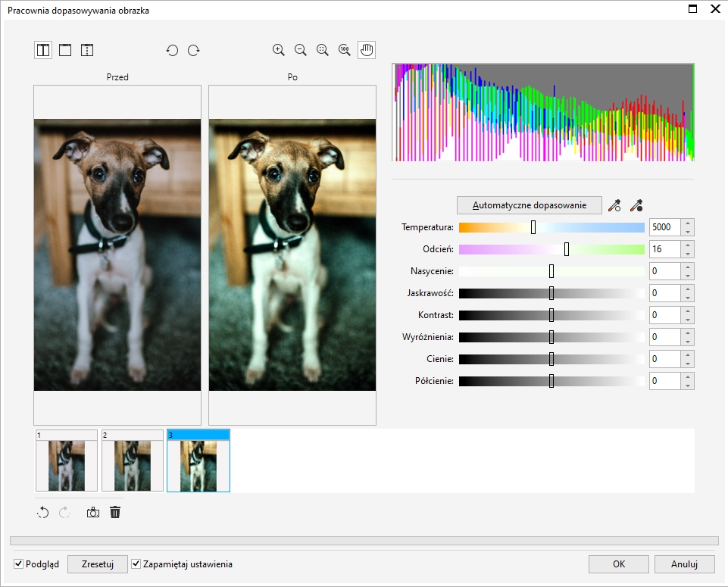Increase Nasycenie value with up arrow
Screen dimensions: 728x587
(x=687, y=267)
